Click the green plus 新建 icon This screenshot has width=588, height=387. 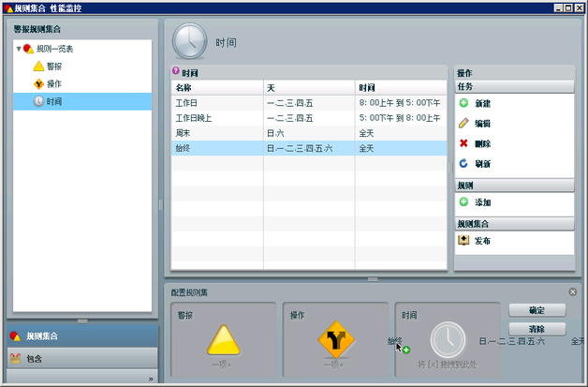pyautogui.click(x=463, y=103)
